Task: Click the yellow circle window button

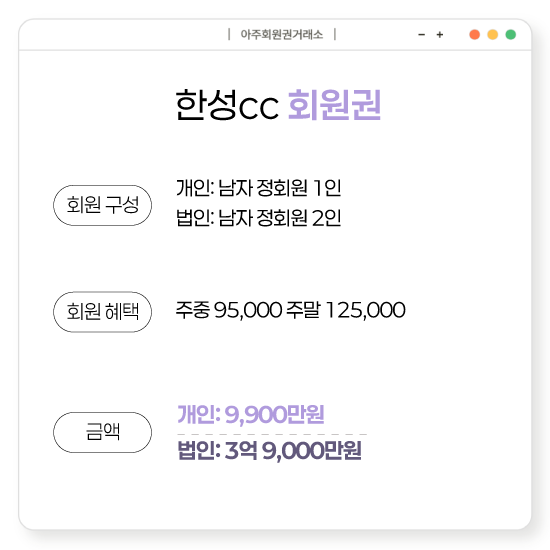Action: click(492, 35)
